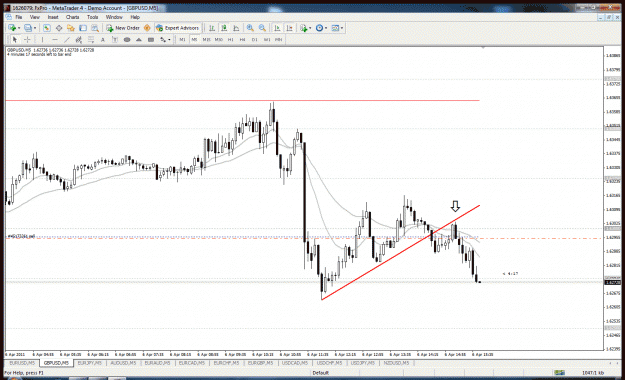Launch MetaEditor from toolbar
Image resolution: width=625 pixels, height=380 pixels.
coord(147,28)
